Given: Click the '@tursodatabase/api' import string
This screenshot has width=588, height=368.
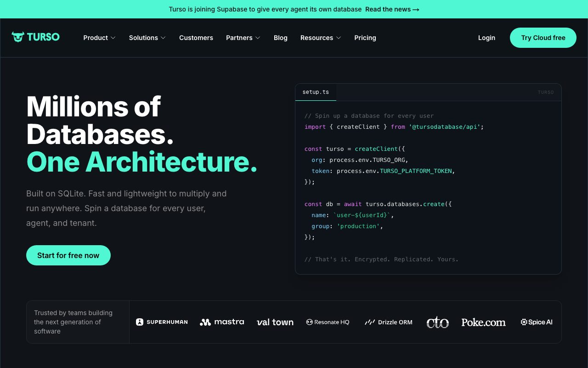Looking at the screenshot, I should 445,127.
